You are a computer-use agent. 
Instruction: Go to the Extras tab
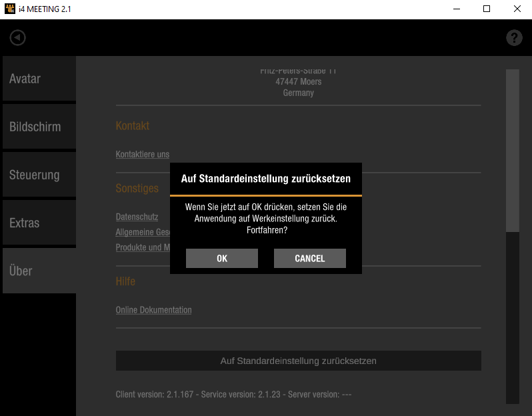(x=39, y=223)
